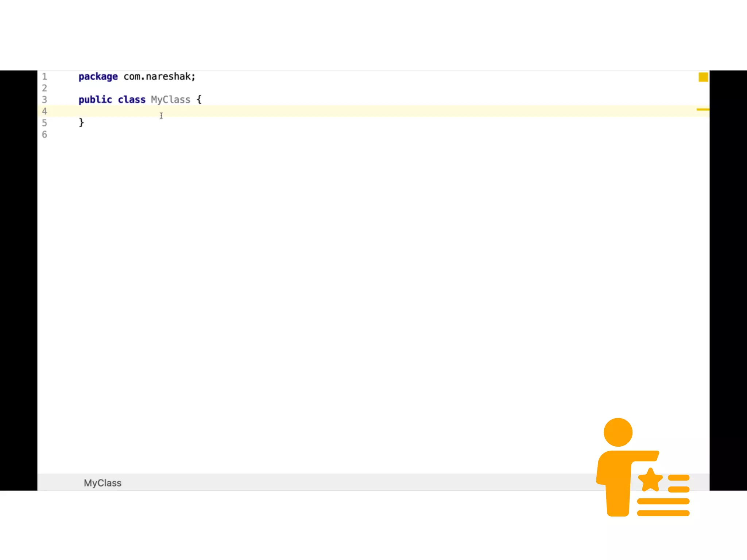Click the greyed MyClass class name in the code
The height and width of the screenshot is (560, 747).
click(171, 100)
